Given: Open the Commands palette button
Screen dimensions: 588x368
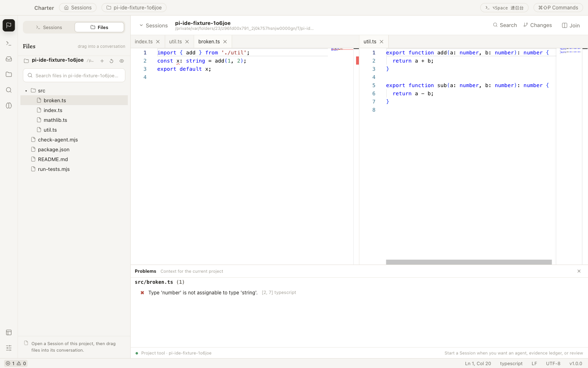Looking at the screenshot, I should click(558, 8).
